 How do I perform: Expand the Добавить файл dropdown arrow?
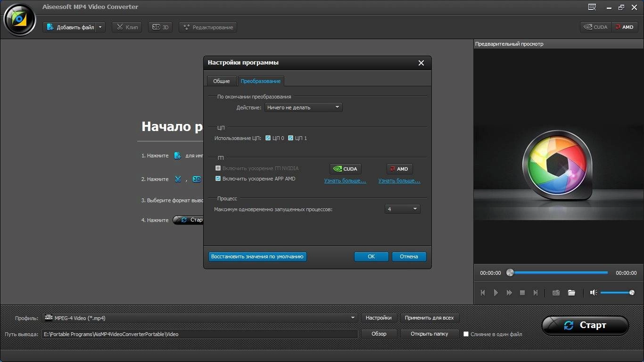tap(100, 27)
